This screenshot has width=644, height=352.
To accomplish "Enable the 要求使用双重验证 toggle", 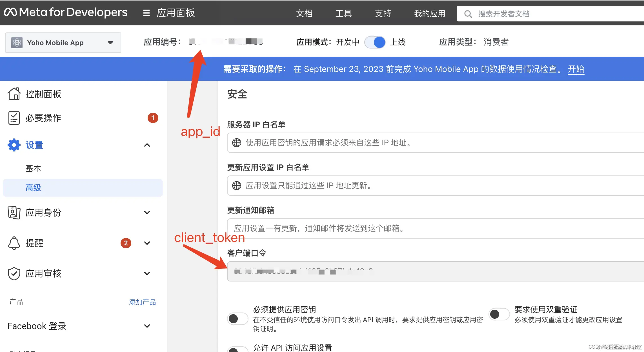I will [499, 314].
